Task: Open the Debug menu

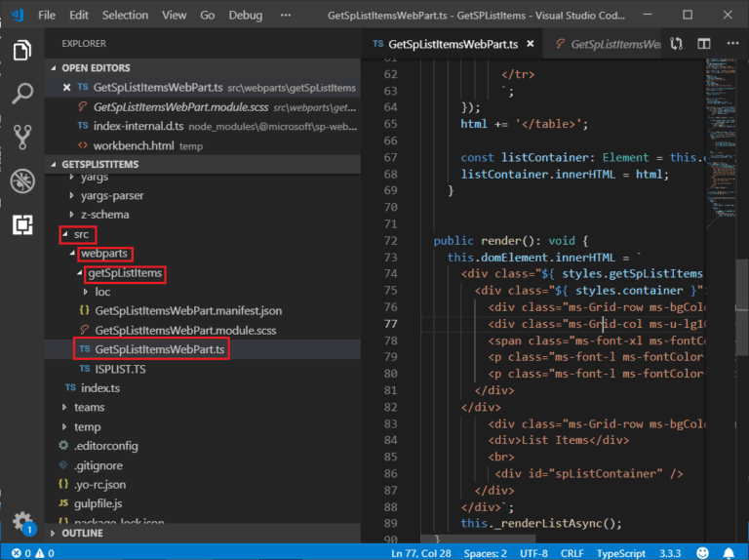Action: (x=246, y=15)
